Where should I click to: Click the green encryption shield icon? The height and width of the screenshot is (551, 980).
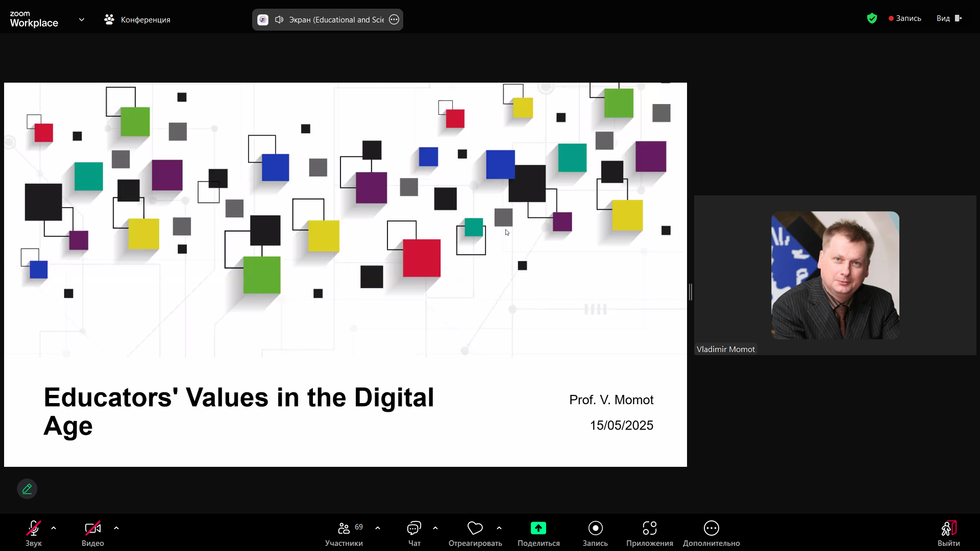872,18
